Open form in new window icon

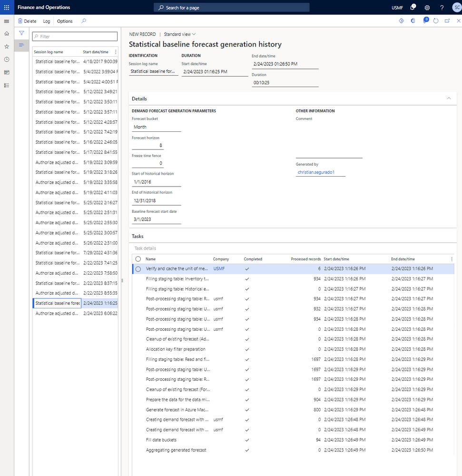447,21
